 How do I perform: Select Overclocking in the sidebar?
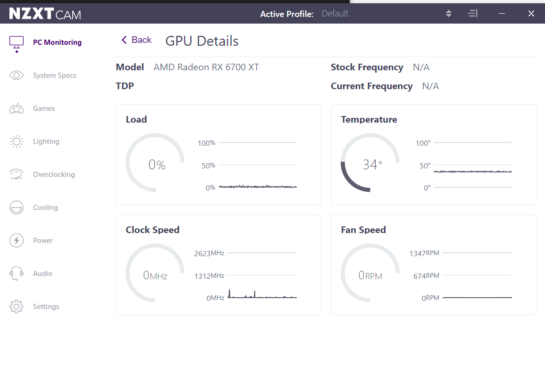54,175
